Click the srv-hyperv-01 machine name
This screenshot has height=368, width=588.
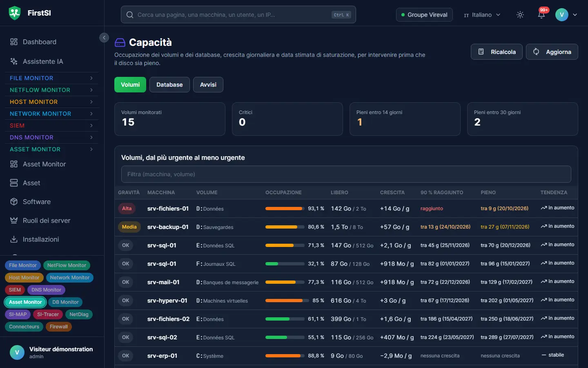[x=167, y=301]
